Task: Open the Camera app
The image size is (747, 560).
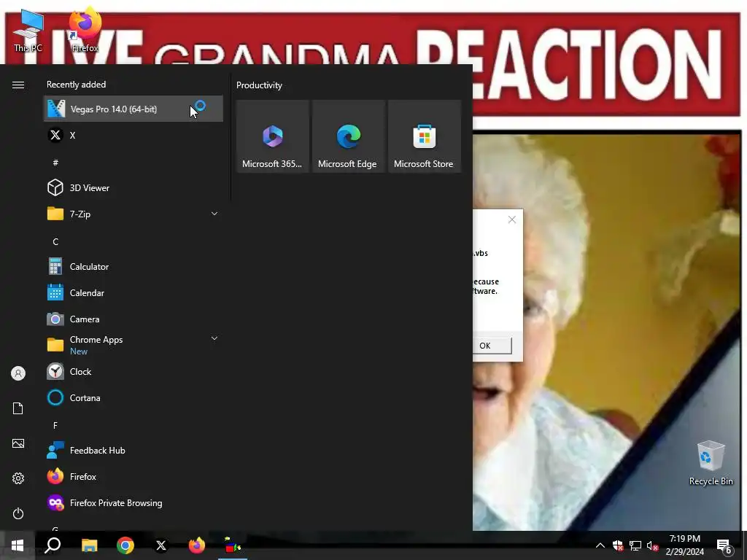Action: click(x=133, y=319)
